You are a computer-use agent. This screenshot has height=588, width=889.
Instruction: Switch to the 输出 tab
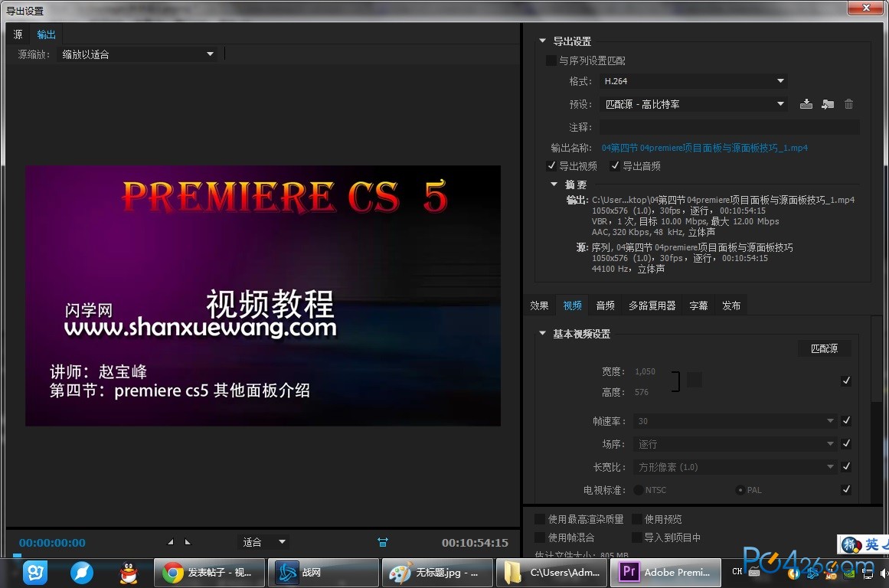coord(46,34)
